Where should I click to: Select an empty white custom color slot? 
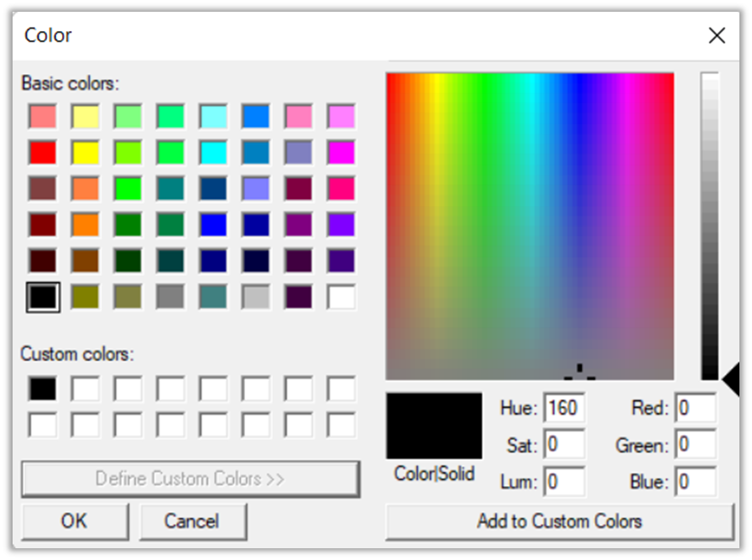click(x=85, y=388)
